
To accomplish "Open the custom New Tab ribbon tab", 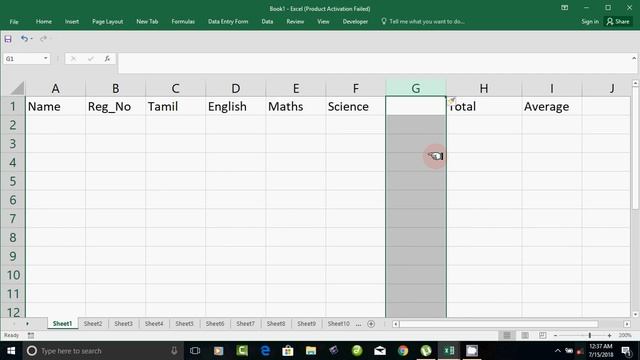I will (x=147, y=22).
